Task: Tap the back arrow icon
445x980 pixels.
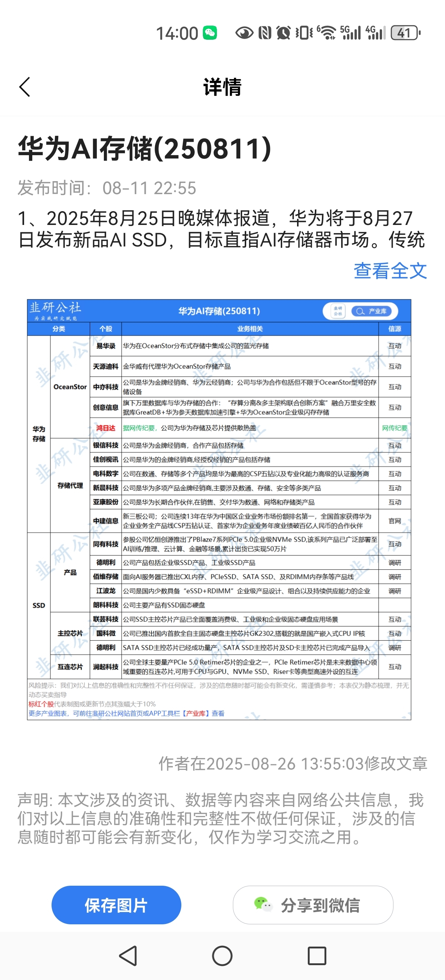Action: click(x=24, y=87)
